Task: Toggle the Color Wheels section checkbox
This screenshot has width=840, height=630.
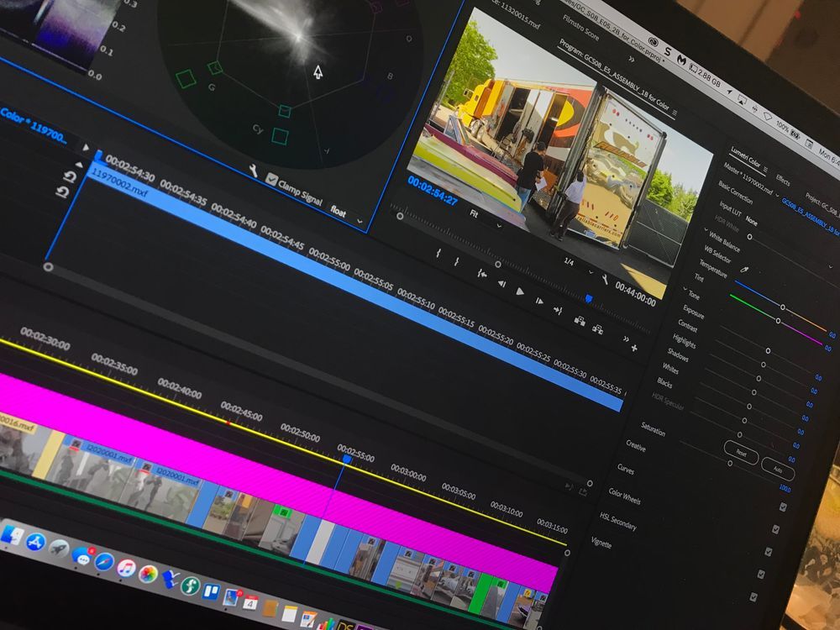Action: pos(769,553)
